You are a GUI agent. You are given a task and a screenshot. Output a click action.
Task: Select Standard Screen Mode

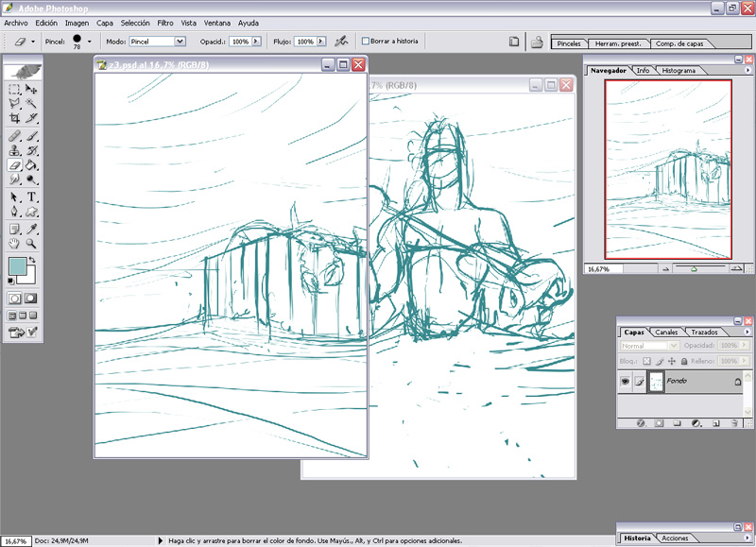(x=12, y=316)
